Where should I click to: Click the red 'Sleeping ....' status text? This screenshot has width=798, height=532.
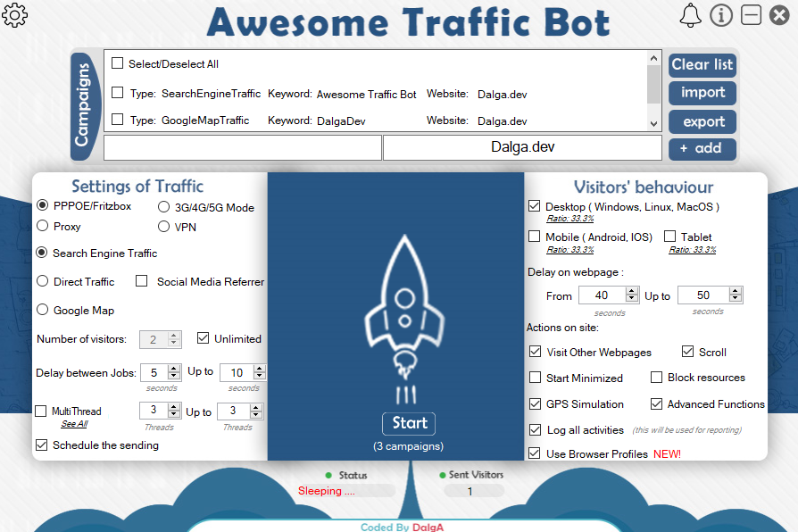[326, 491]
